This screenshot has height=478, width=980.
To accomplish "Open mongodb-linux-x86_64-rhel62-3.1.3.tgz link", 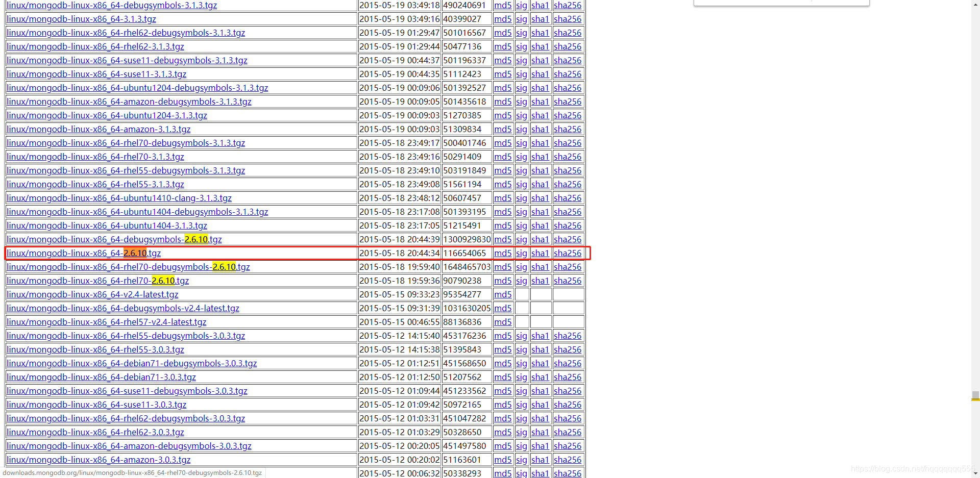I will click(95, 46).
